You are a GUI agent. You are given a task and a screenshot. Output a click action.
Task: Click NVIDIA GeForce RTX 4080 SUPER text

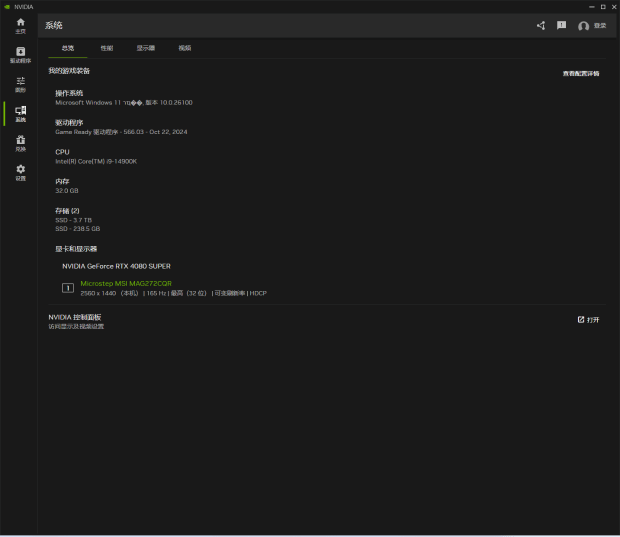pyautogui.click(x=116, y=266)
